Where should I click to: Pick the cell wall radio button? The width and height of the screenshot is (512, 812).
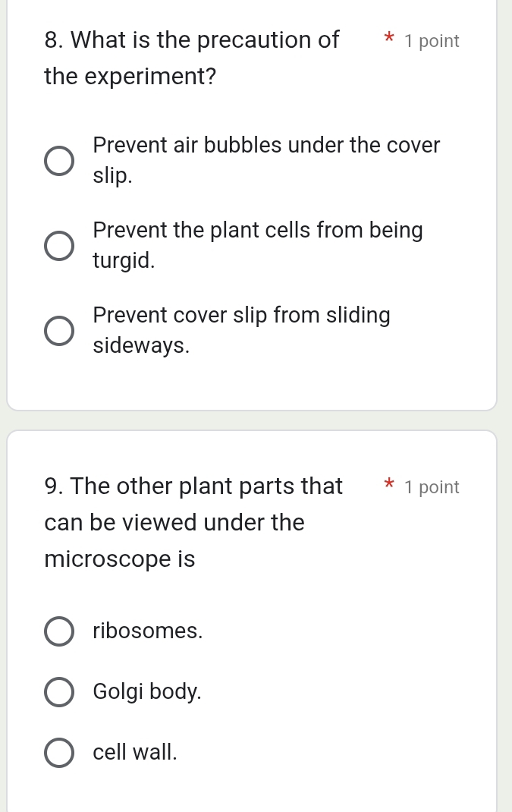59,753
